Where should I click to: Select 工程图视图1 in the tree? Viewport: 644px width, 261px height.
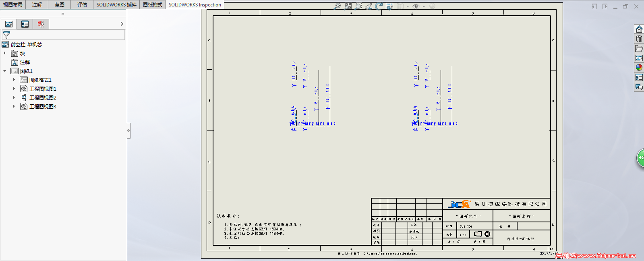click(43, 89)
